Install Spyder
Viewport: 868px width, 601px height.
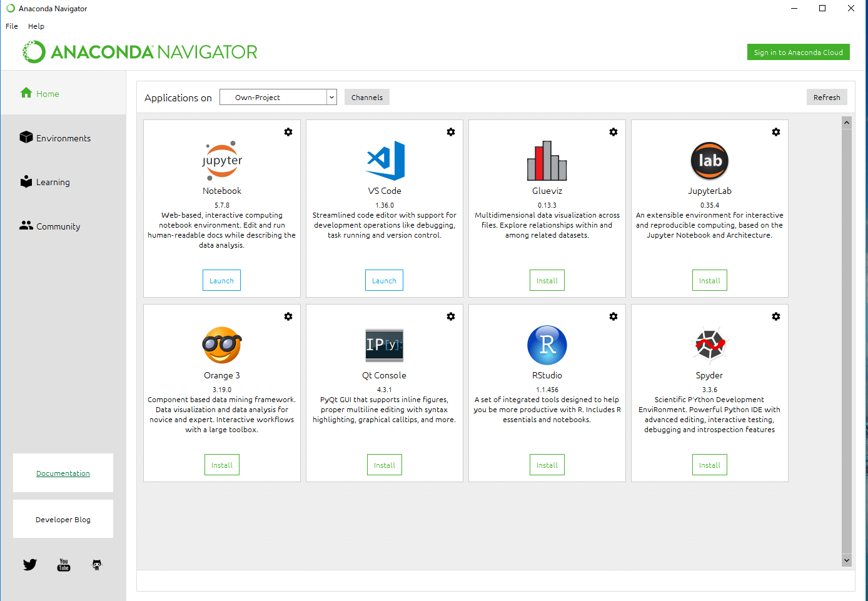point(710,465)
